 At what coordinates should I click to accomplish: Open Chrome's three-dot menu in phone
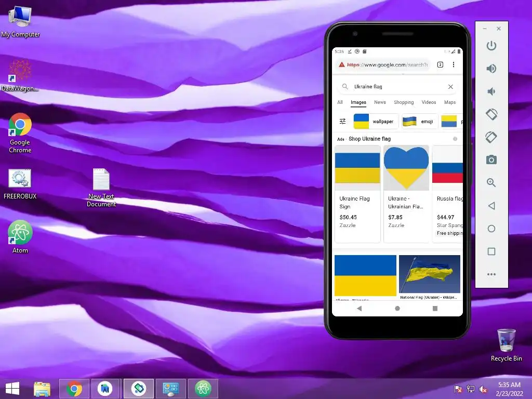pyautogui.click(x=453, y=64)
